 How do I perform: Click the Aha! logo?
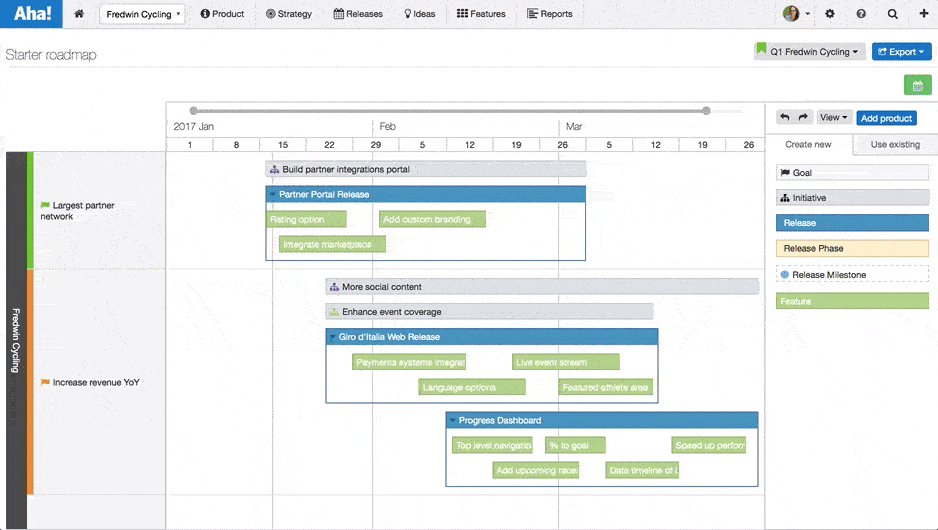pyautogui.click(x=31, y=14)
